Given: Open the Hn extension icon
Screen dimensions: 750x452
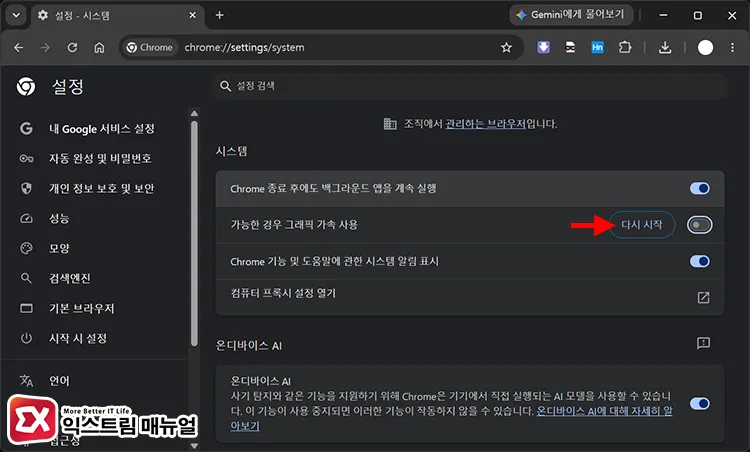Looking at the screenshot, I should [597, 47].
